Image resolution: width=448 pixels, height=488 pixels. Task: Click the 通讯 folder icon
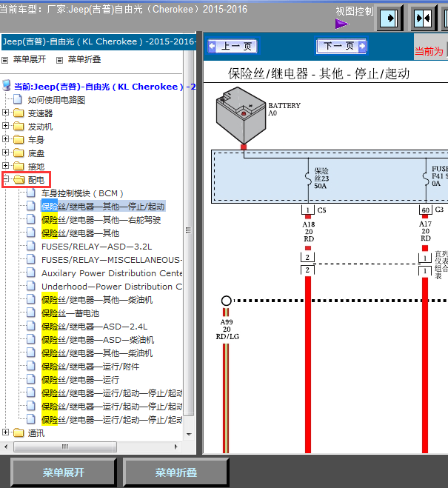click(19, 433)
